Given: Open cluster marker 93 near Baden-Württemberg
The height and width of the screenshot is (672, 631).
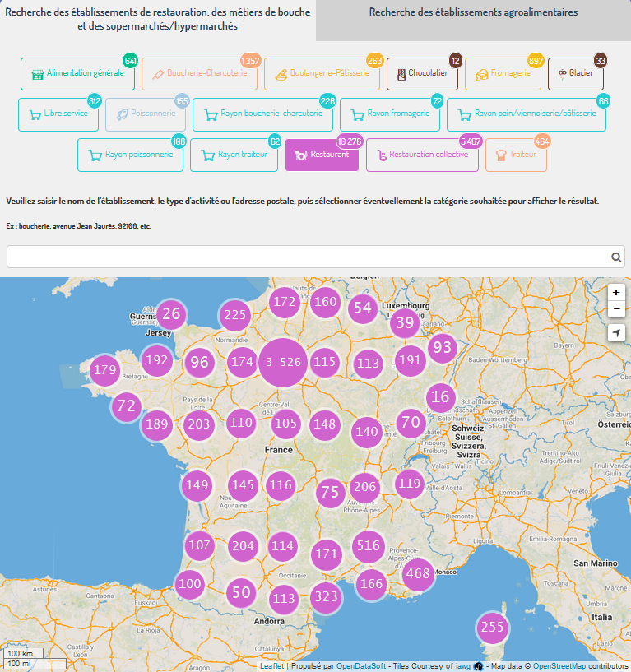Looking at the screenshot, I should click(442, 347).
